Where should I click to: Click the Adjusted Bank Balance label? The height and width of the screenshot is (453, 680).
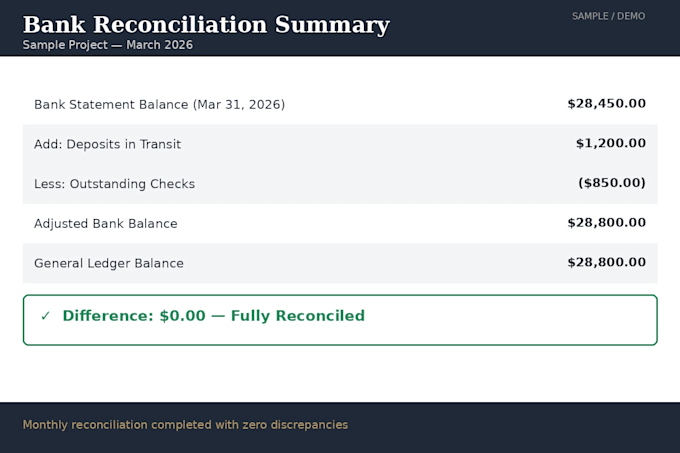[106, 224]
